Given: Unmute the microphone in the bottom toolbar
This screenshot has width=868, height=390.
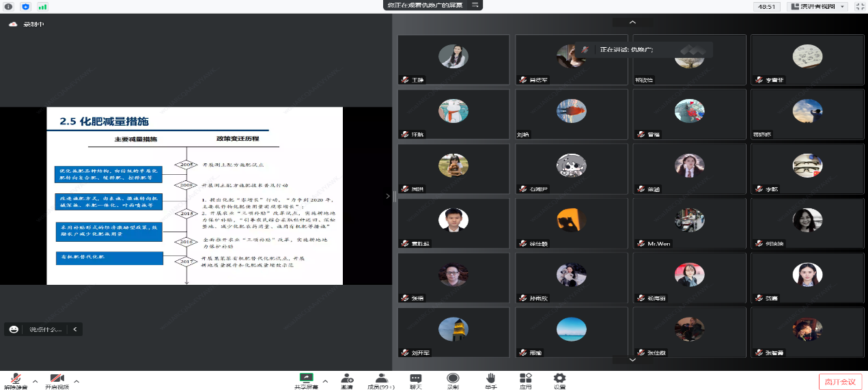Looking at the screenshot, I should [x=15, y=379].
